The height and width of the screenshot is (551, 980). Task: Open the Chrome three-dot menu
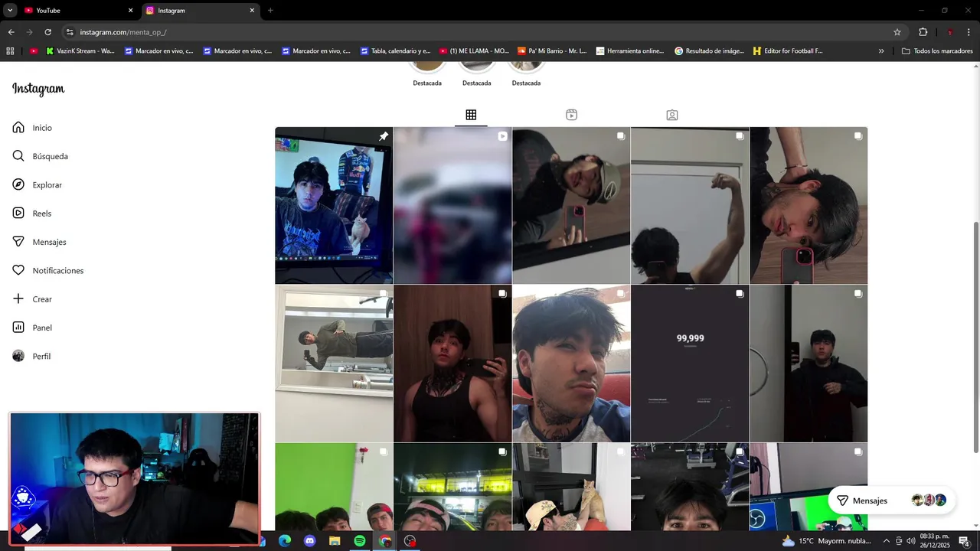pyautogui.click(x=969, y=32)
